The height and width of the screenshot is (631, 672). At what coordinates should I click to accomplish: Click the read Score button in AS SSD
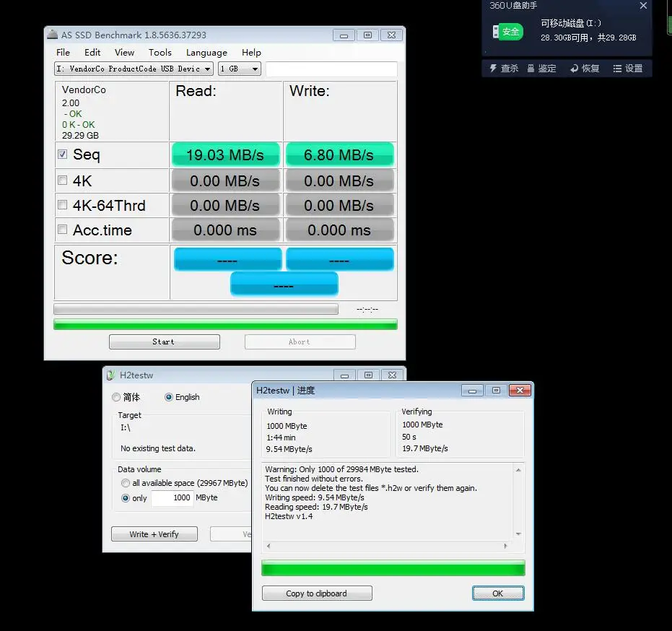tap(227, 259)
